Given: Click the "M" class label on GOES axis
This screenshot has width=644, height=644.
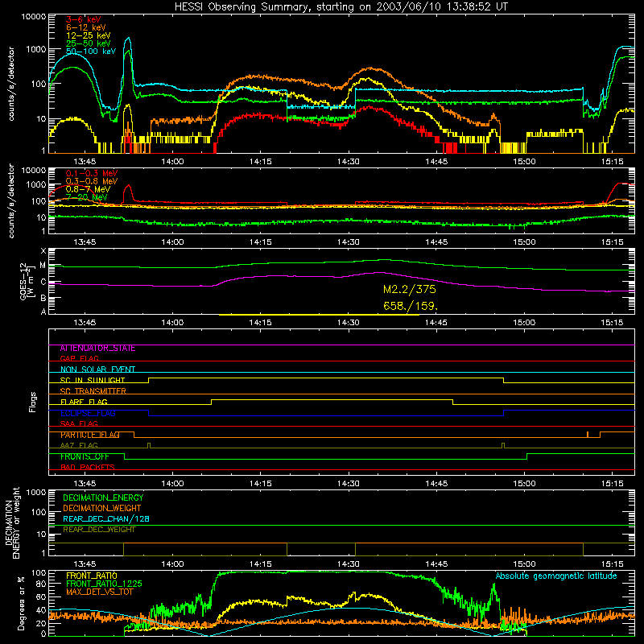Looking at the screenshot, I should pos(43,266).
